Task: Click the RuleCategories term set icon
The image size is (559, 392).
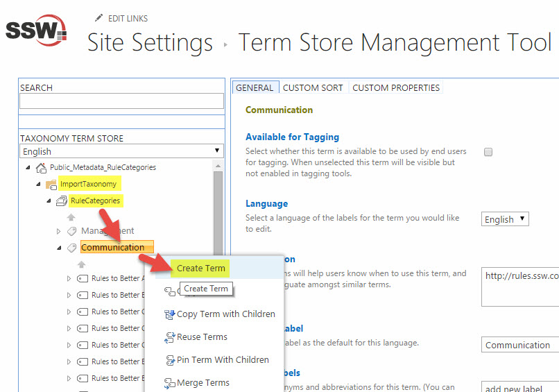Action: (61, 201)
